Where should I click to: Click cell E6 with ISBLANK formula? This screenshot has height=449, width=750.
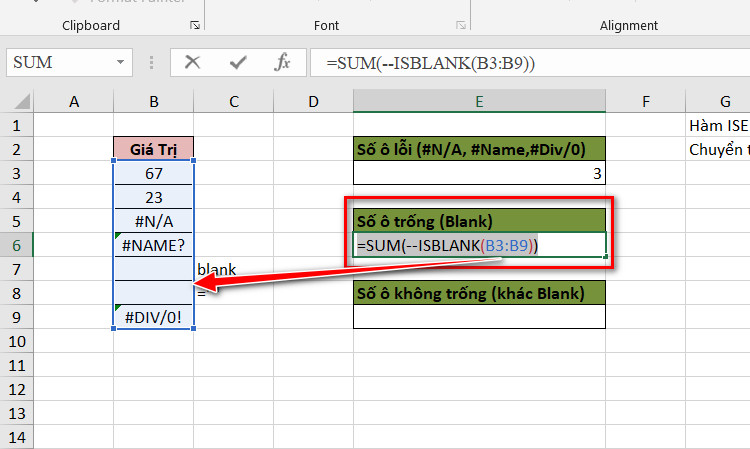coord(479,245)
